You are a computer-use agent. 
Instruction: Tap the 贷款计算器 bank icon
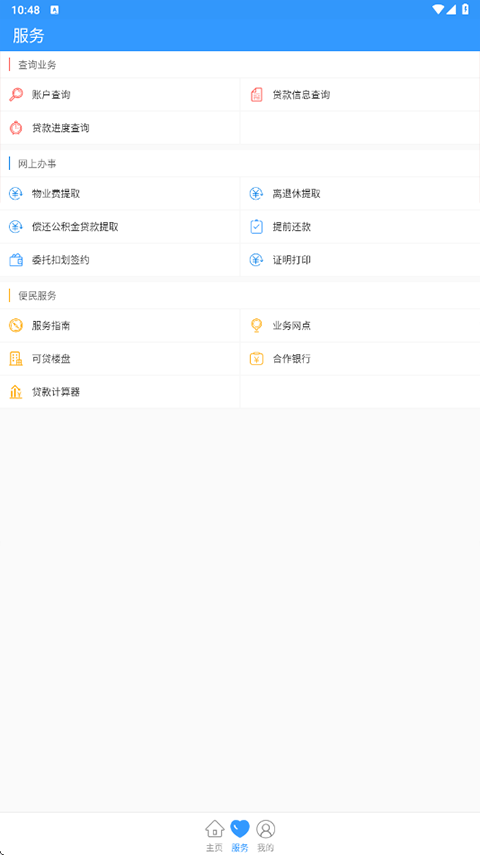coord(16,392)
